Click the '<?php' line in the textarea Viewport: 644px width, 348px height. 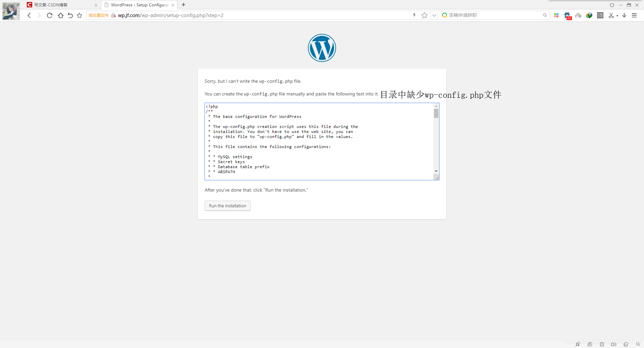click(x=212, y=107)
